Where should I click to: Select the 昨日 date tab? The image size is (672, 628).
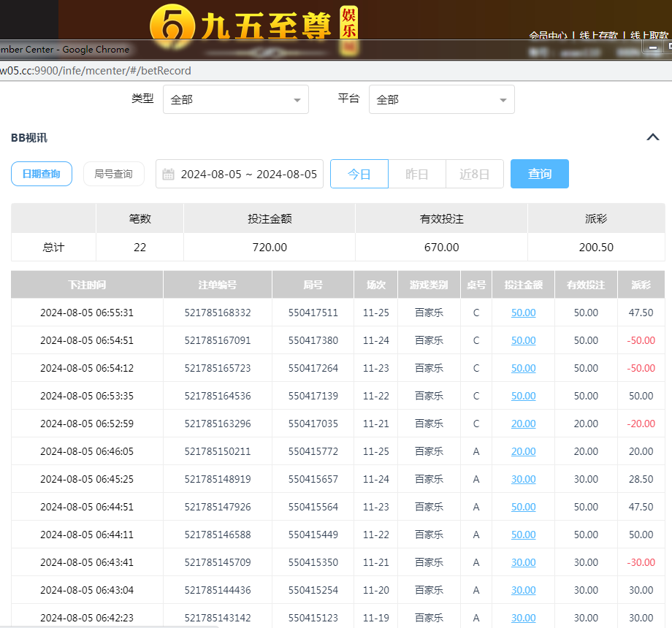click(x=416, y=174)
